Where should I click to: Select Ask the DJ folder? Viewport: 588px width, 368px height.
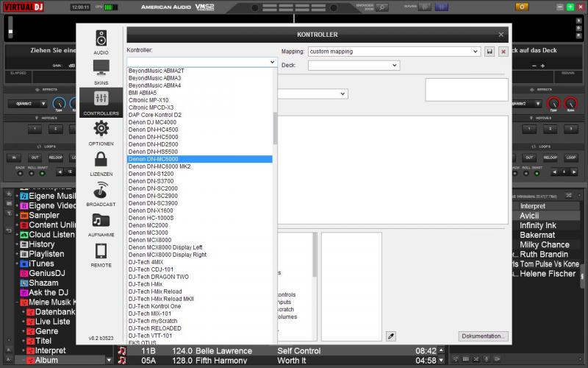coord(44,292)
